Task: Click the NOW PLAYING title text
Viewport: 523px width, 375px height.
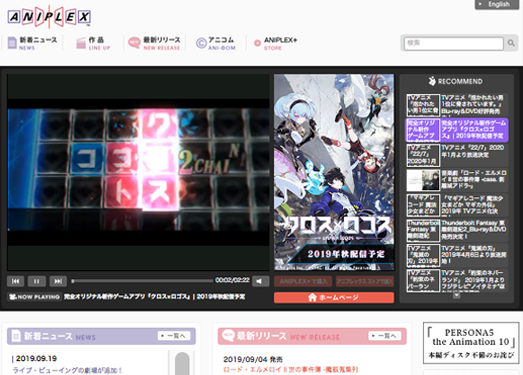Action: pos(154,297)
